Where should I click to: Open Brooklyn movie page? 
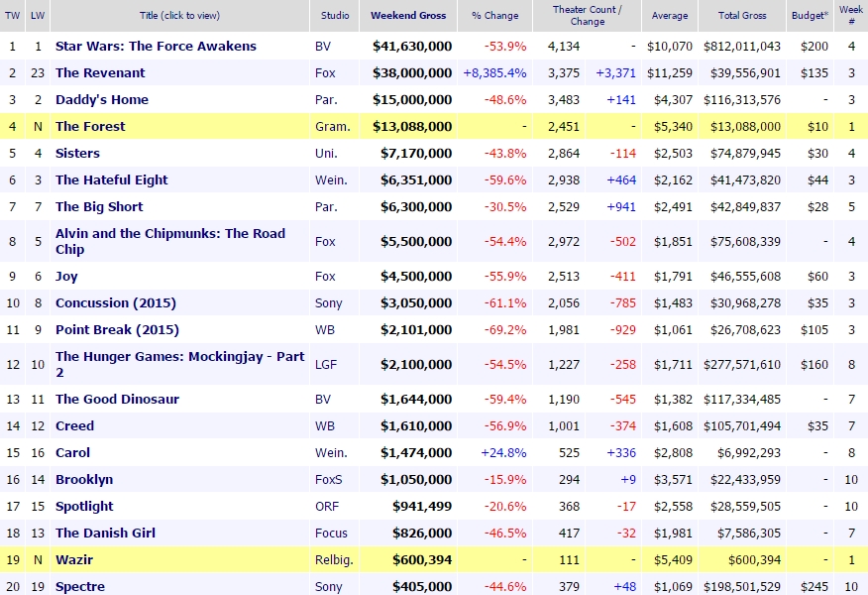coord(84,479)
